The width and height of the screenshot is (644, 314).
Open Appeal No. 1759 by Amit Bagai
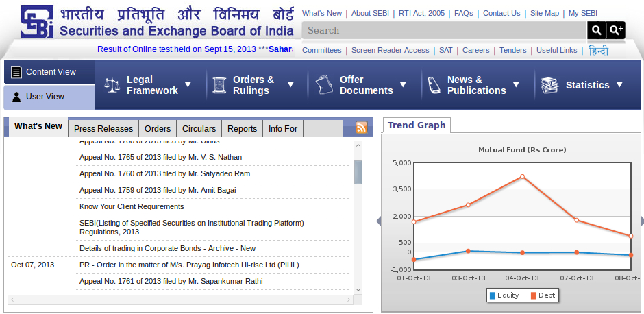click(158, 191)
